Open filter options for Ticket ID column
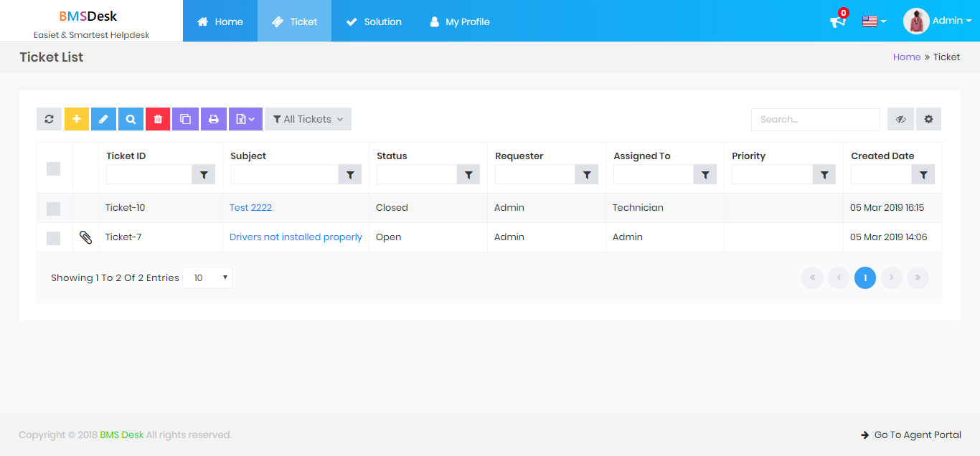This screenshot has width=980, height=456. [x=204, y=174]
